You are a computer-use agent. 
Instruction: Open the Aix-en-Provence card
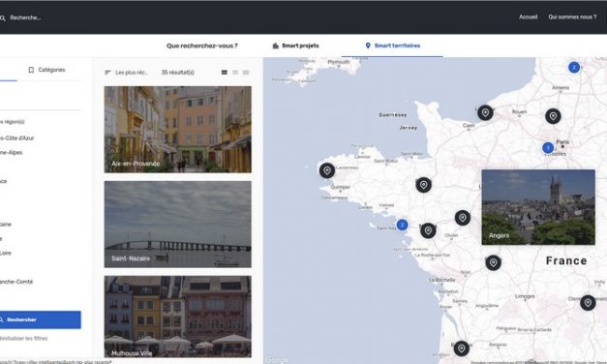click(x=178, y=130)
